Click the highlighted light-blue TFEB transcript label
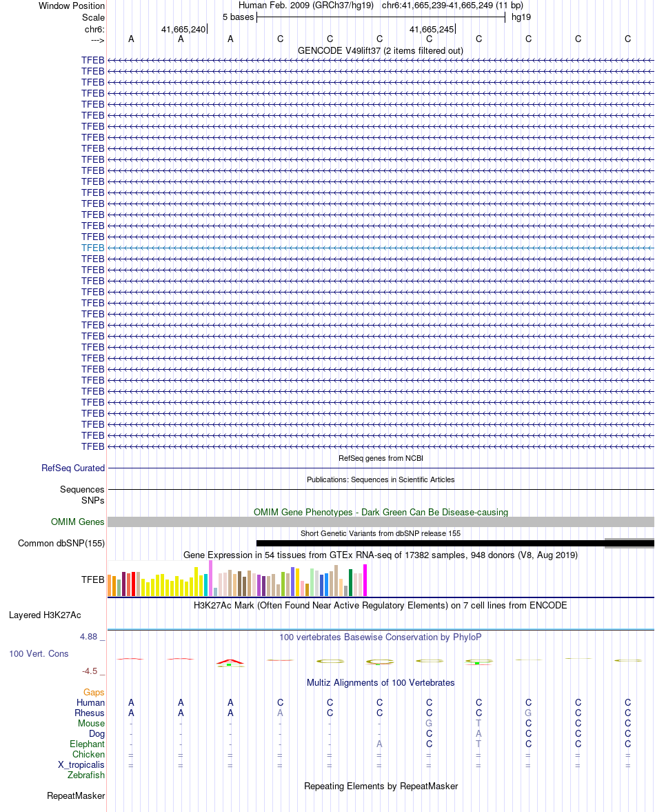The height and width of the screenshot is (812, 655). coord(92,248)
